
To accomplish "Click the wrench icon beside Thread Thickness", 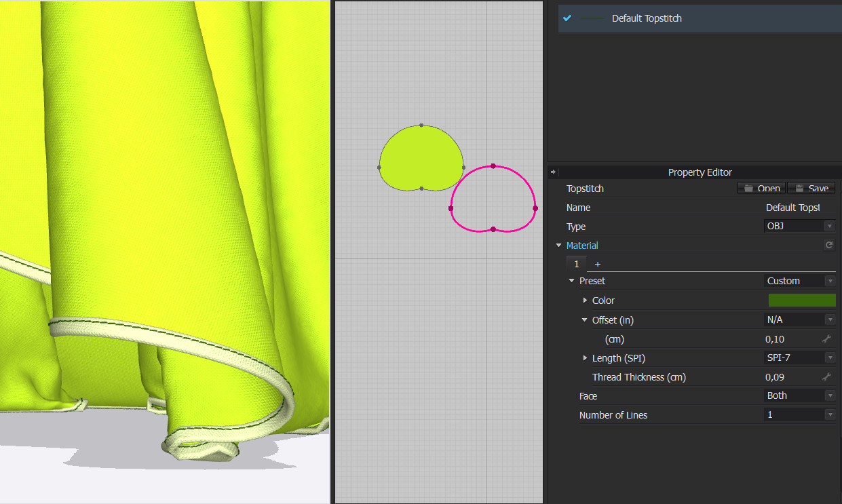I will pyautogui.click(x=826, y=376).
